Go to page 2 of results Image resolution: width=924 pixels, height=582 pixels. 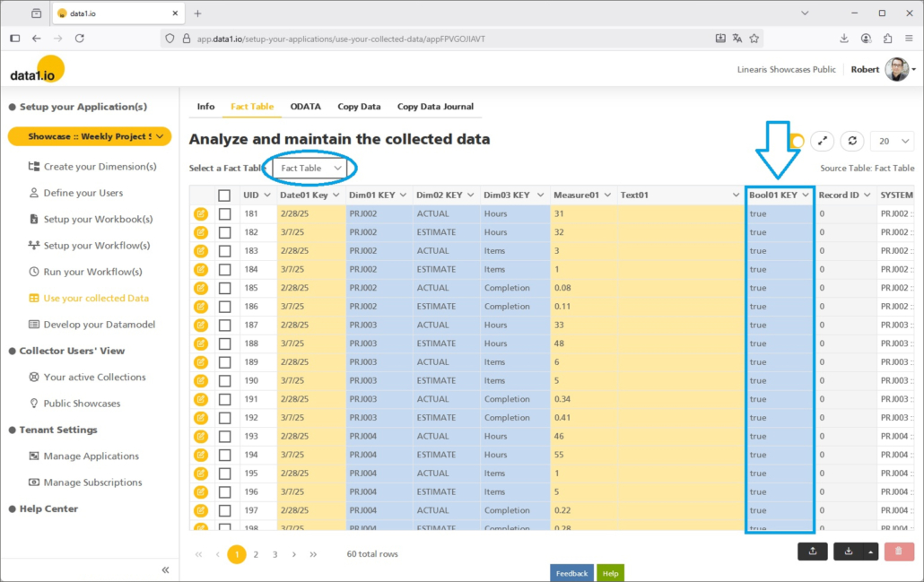tap(256, 554)
